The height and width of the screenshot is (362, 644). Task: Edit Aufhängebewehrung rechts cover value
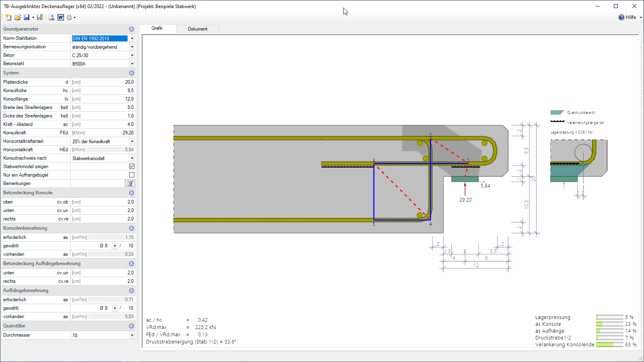click(111, 281)
